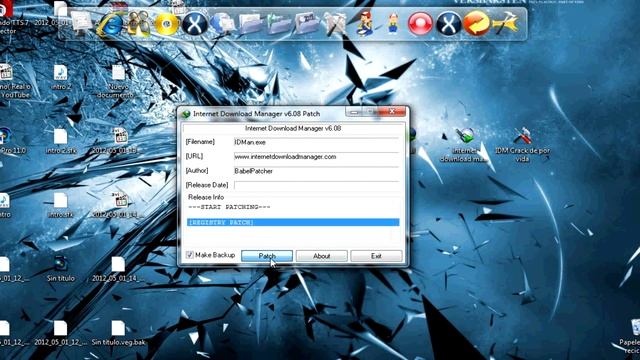Viewport: 640px width, 360px height.
Task: Open the globe network dock icon
Action: click(x=222, y=24)
